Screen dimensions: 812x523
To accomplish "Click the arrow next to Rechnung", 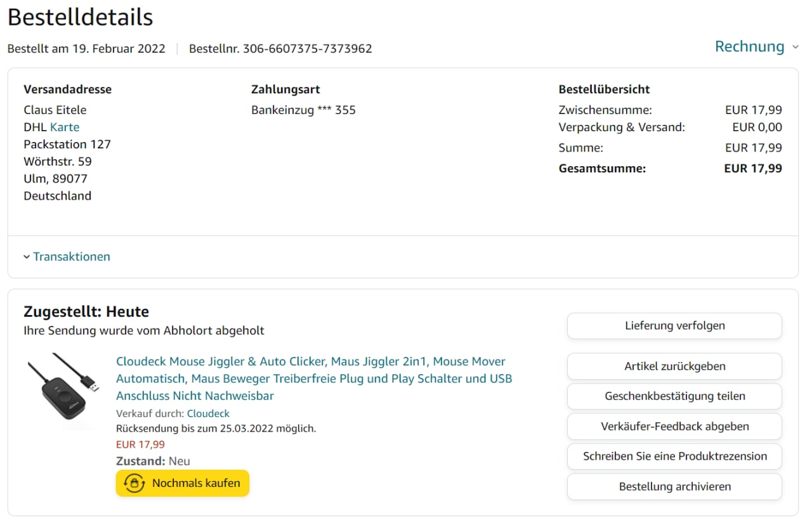I will pyautogui.click(x=795, y=47).
